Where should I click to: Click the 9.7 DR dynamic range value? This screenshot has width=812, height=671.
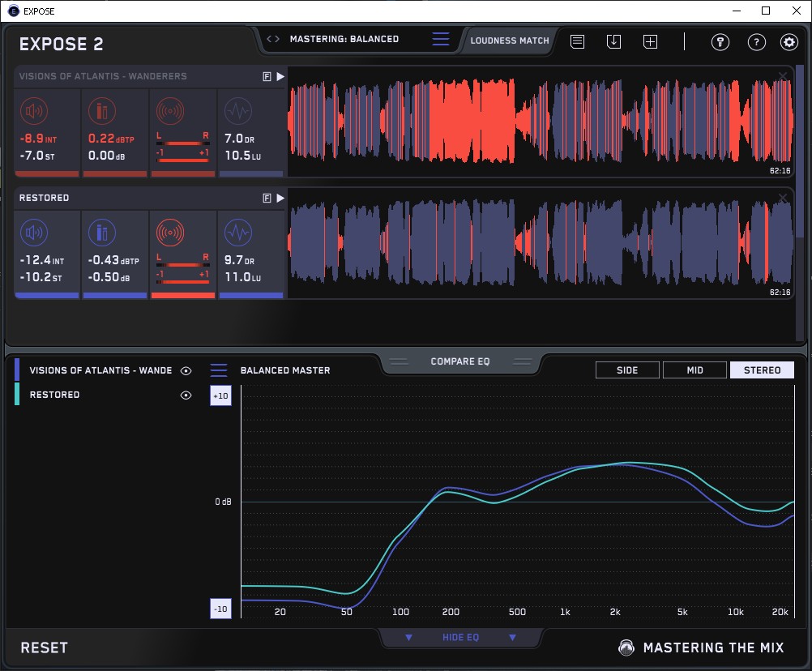[239, 260]
